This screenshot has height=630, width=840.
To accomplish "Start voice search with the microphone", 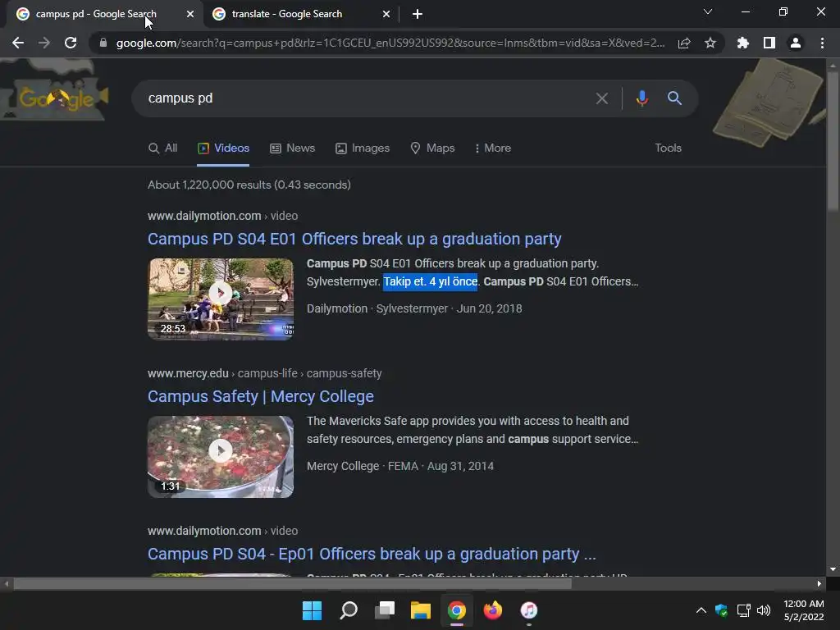I will point(641,98).
